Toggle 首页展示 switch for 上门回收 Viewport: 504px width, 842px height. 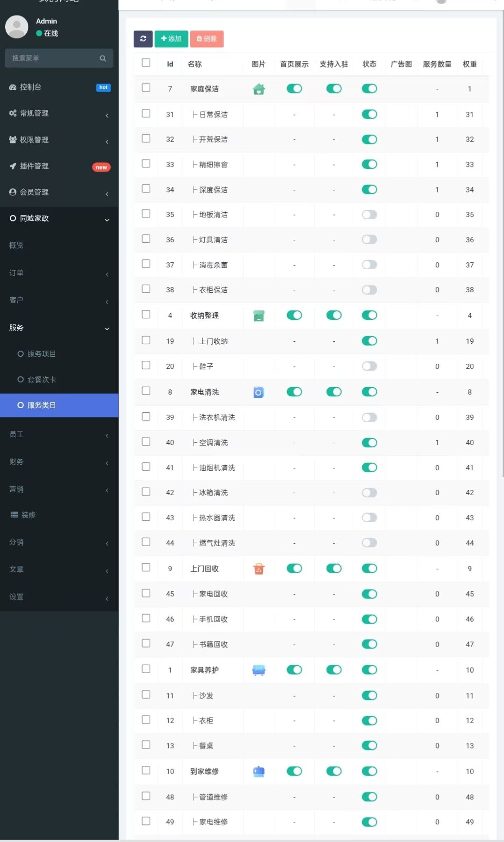click(294, 569)
